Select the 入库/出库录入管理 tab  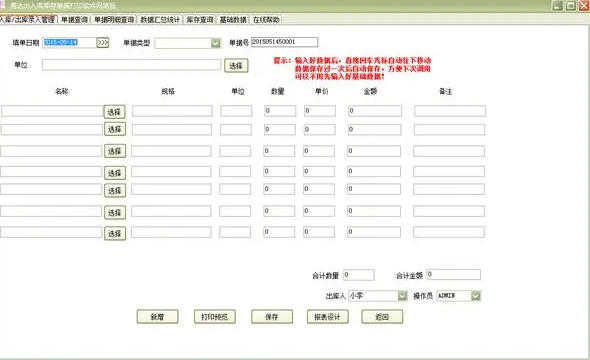tap(28, 20)
